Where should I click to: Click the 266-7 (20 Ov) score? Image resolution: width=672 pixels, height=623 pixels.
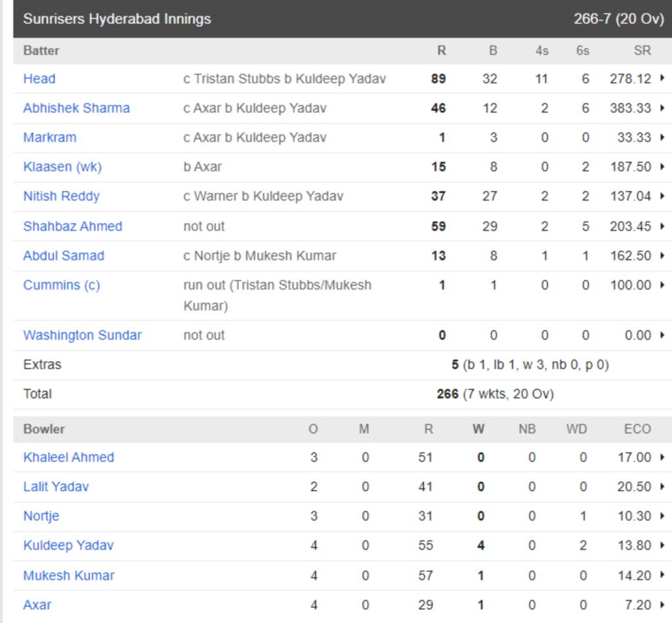pyautogui.click(x=619, y=19)
